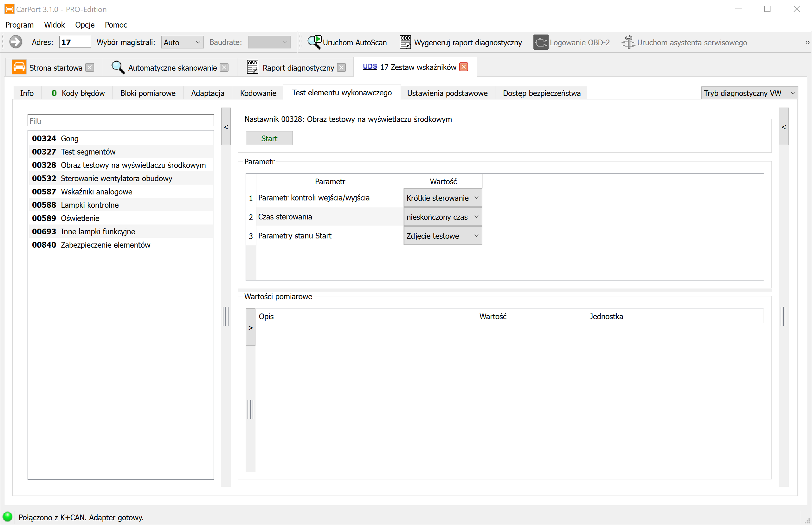812x525 pixels.
Task: Open Tryb diagnostyczny VW dropdown
Action: (x=749, y=93)
